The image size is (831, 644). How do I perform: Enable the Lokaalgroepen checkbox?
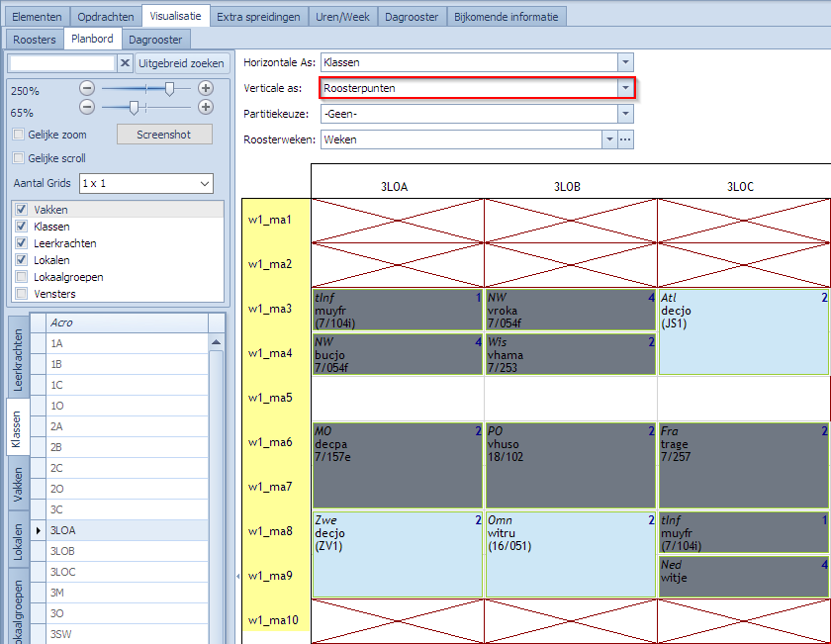21,277
